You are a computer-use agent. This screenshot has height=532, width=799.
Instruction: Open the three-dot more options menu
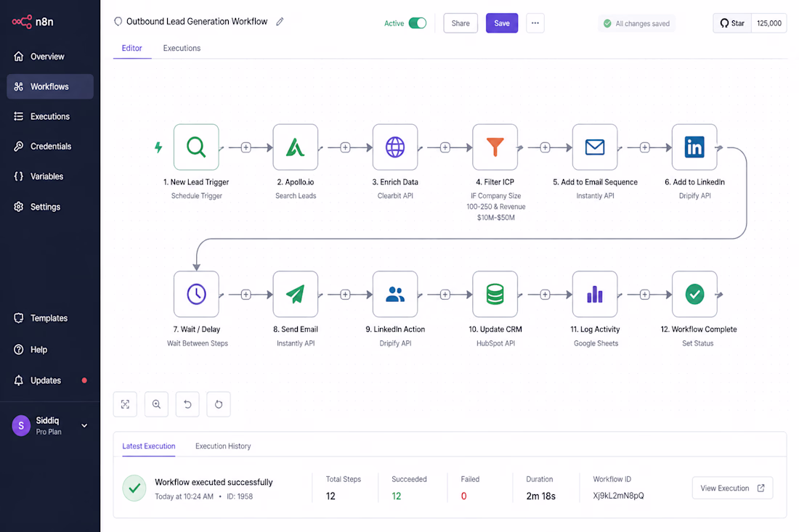535,23
